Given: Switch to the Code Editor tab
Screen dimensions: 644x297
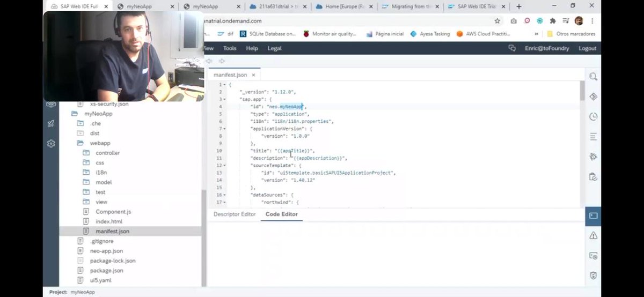Looking at the screenshot, I should click(281, 214).
